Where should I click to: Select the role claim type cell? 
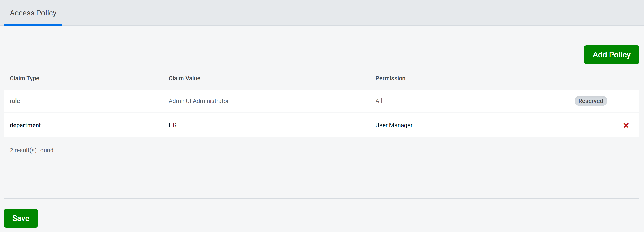tap(15, 101)
